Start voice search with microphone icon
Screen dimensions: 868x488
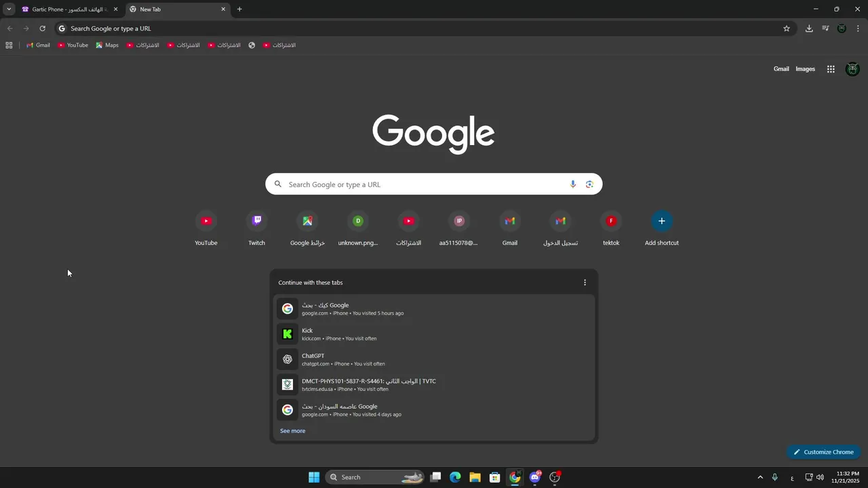point(573,184)
